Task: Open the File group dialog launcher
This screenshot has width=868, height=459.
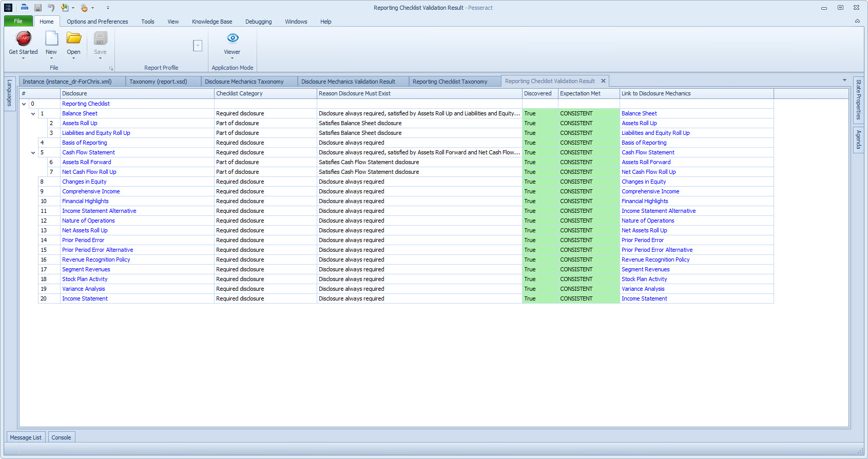Action: tap(111, 68)
